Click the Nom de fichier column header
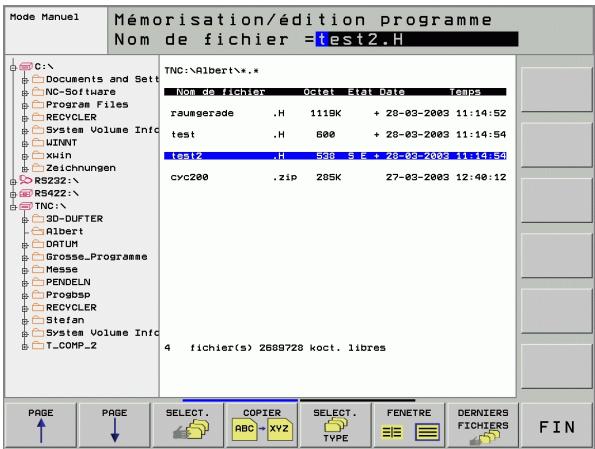 220,92
